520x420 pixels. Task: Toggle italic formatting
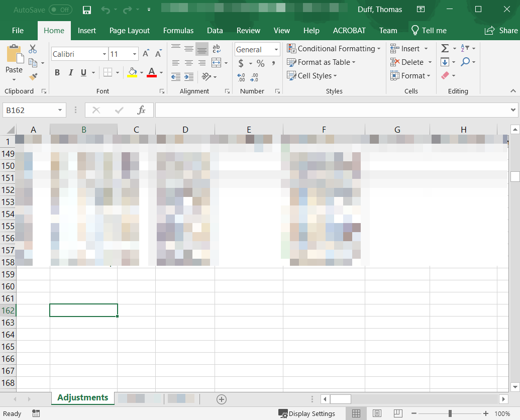[70, 72]
